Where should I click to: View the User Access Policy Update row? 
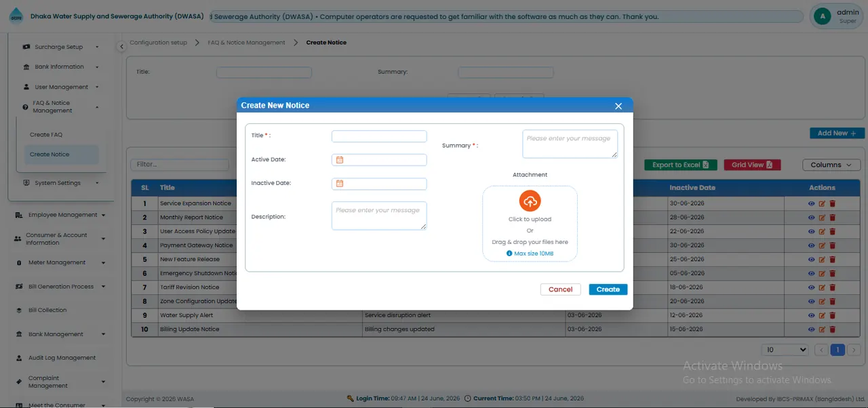(x=812, y=232)
